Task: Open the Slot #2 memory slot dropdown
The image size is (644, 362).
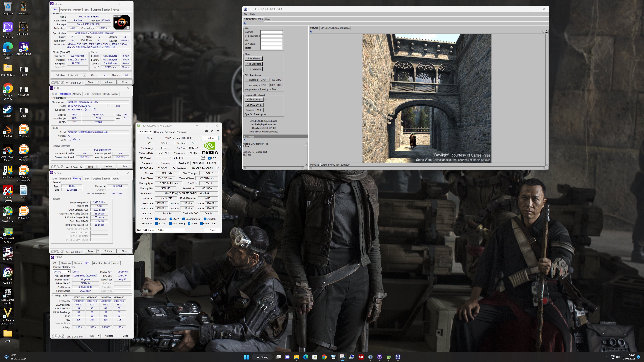Action: coord(62,271)
